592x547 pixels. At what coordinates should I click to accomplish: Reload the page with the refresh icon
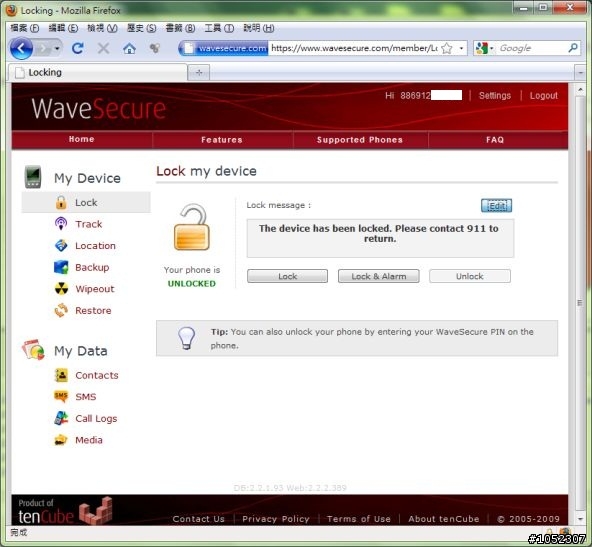pyautogui.click(x=78, y=48)
